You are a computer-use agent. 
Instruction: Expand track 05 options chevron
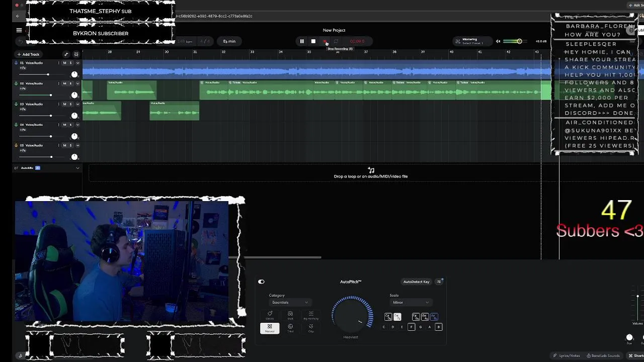coord(77,145)
